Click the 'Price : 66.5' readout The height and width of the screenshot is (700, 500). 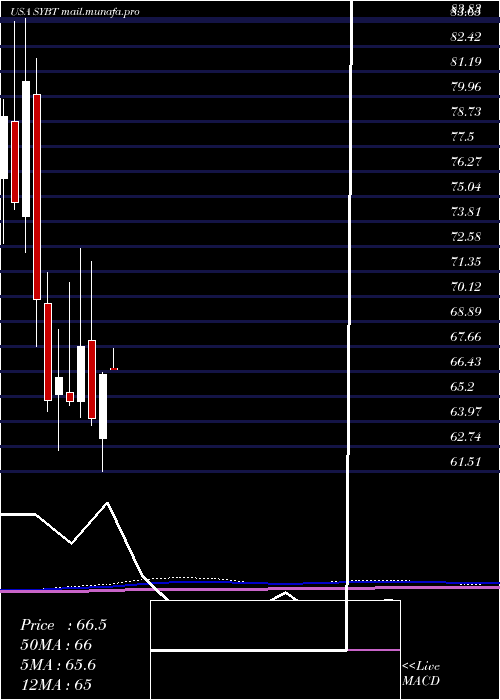[63, 625]
